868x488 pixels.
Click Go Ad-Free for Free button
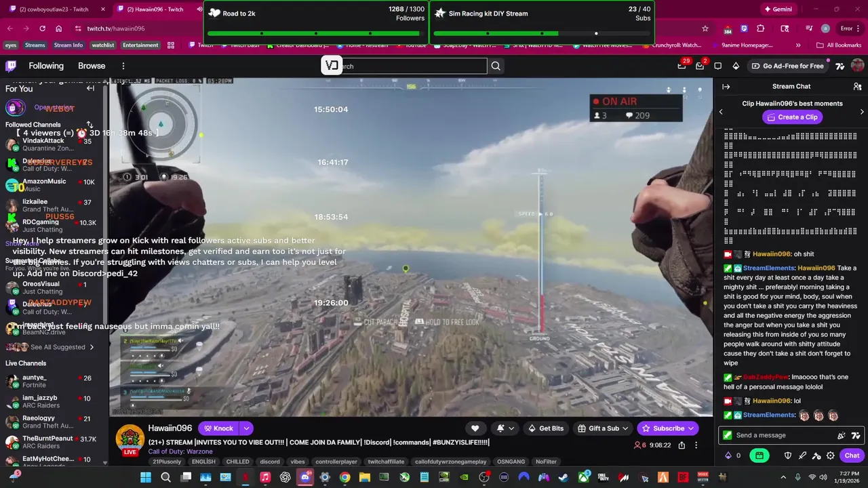[x=787, y=66]
